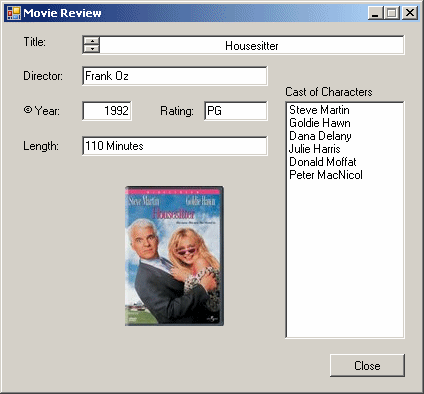The image size is (424, 394).
Task: Select the Housesitter title field
Action: pos(252,45)
